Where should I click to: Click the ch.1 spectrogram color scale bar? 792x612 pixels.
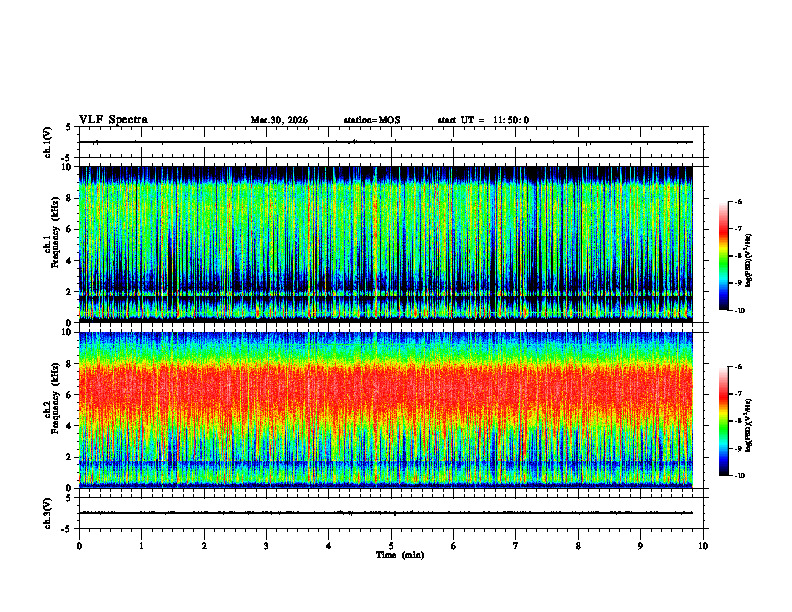click(723, 256)
